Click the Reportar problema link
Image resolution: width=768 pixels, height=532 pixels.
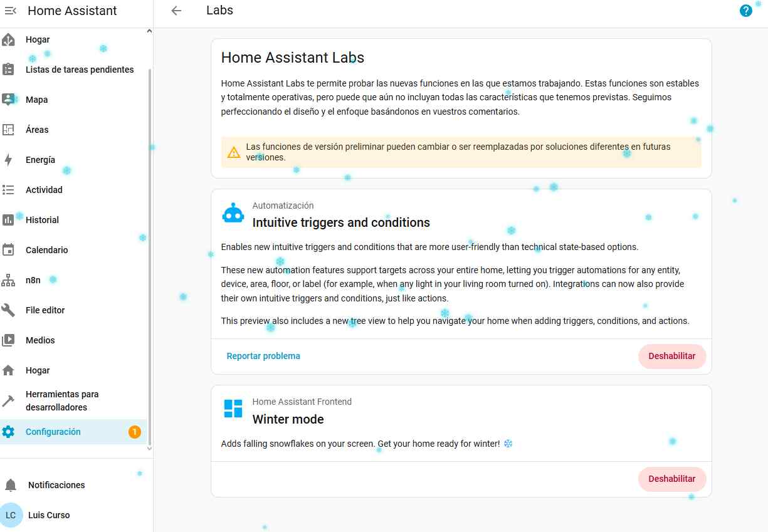point(263,356)
